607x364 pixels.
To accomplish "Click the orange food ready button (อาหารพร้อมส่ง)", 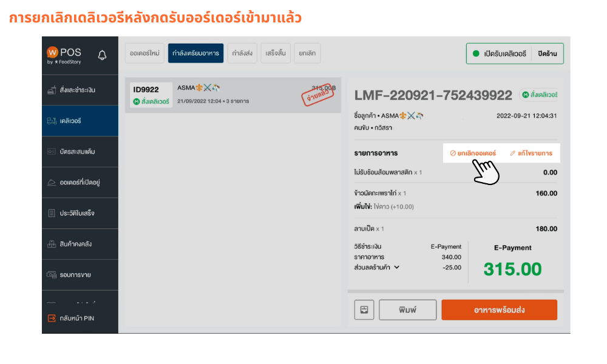I will (x=499, y=310).
